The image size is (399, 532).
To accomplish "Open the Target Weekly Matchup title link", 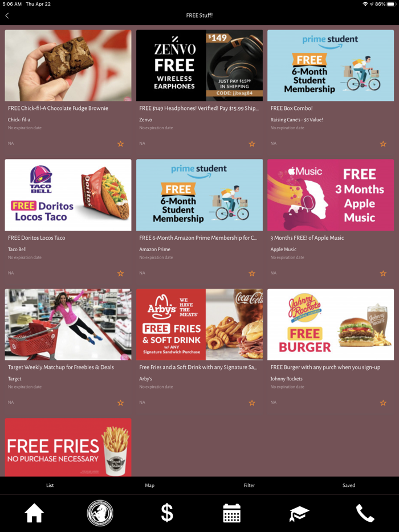I will click(x=61, y=367).
